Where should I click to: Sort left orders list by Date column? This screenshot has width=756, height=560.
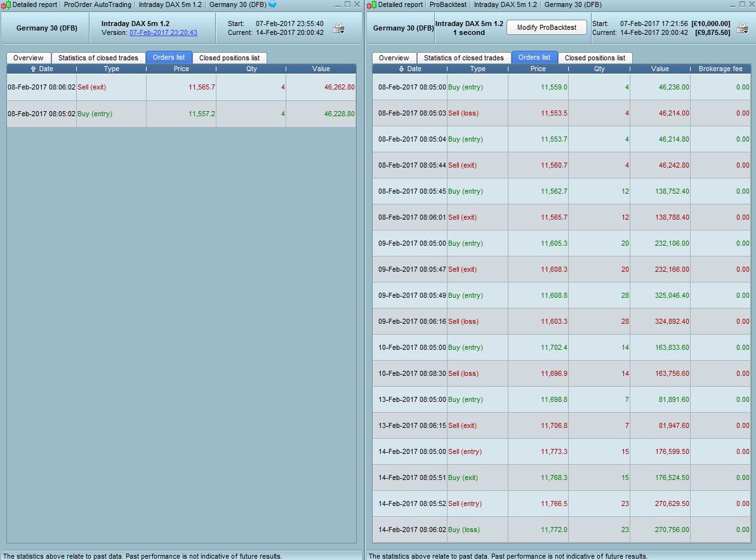click(41, 69)
